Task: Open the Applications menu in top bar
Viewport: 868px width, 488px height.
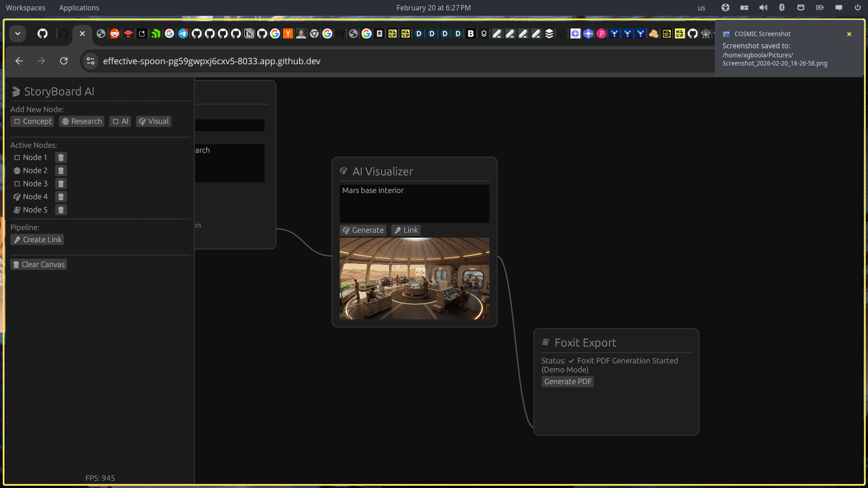Action: [x=79, y=8]
